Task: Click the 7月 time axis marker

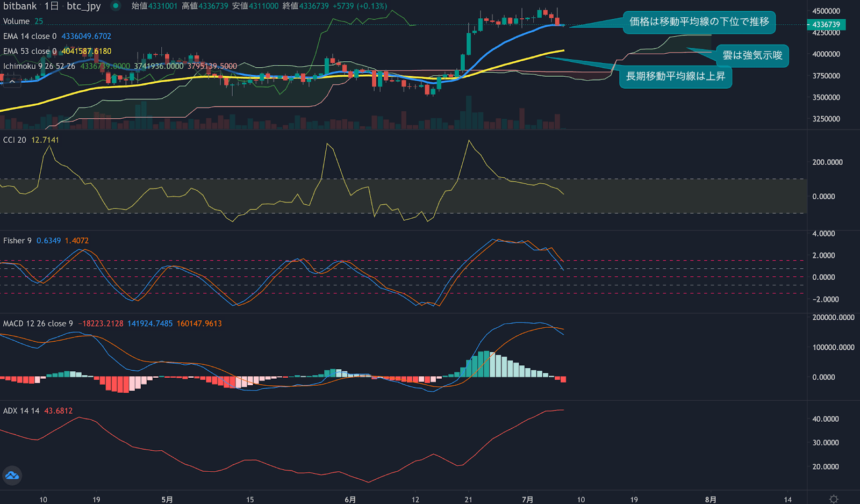Action: click(527, 499)
